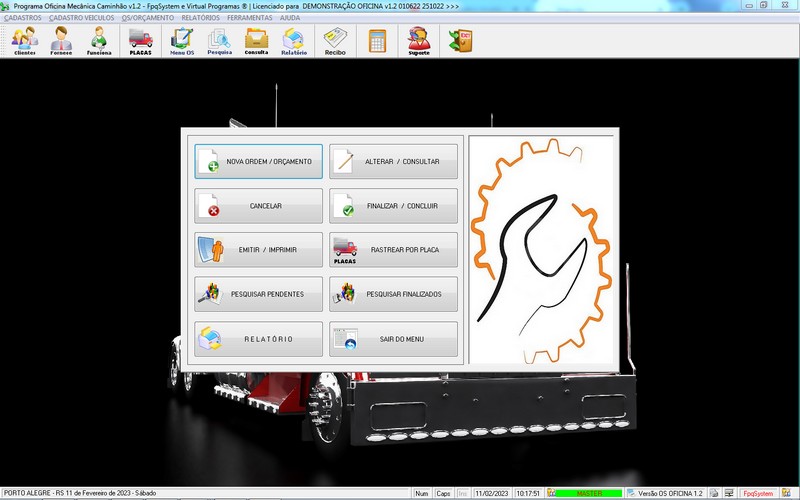
Task: Click the Num indicator in status bar
Action: click(x=421, y=493)
